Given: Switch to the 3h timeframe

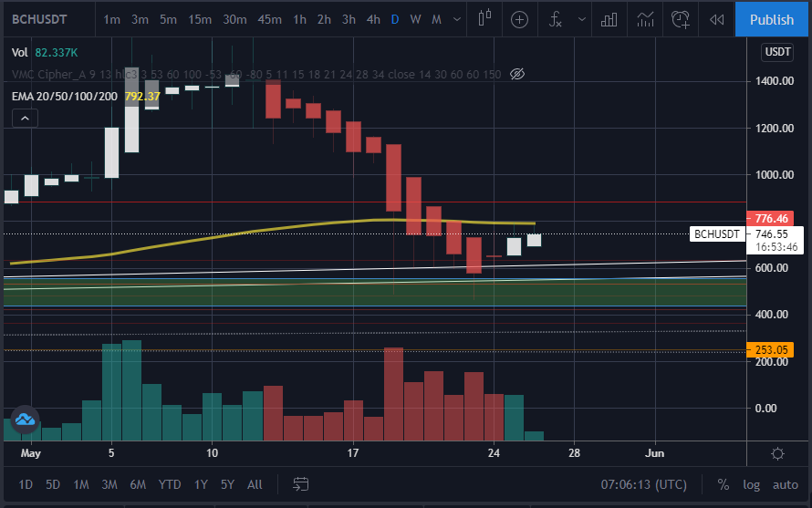Looking at the screenshot, I should pyautogui.click(x=349, y=19).
